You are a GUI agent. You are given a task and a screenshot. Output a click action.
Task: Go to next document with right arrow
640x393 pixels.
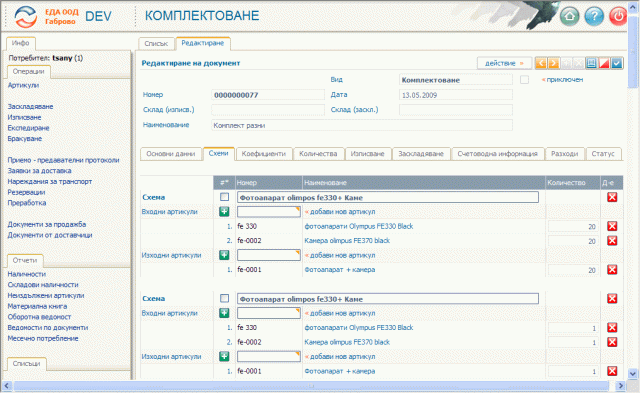[553, 63]
